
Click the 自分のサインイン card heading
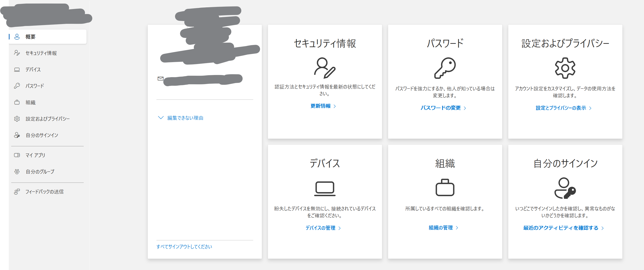(x=565, y=163)
